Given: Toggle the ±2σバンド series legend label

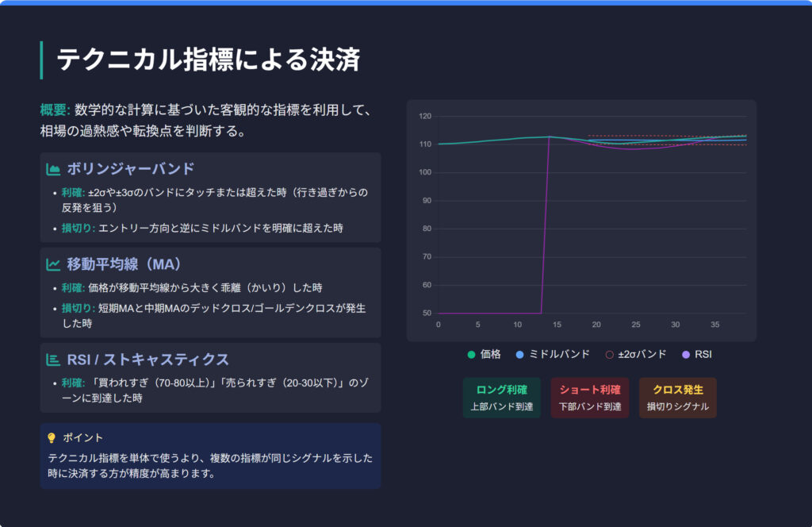Looking at the screenshot, I should (642, 354).
